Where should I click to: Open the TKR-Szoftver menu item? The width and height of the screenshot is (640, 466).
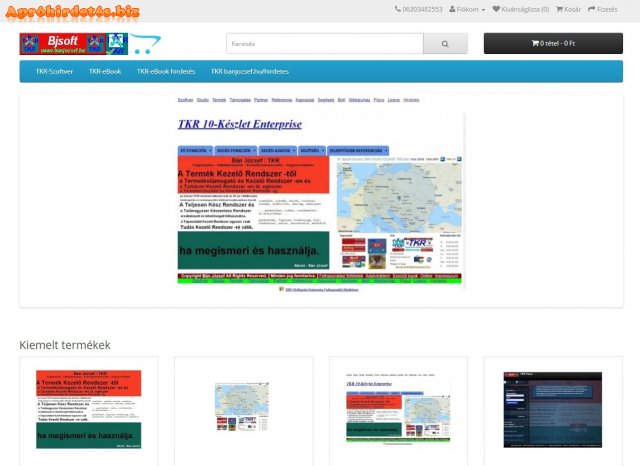(x=54, y=71)
